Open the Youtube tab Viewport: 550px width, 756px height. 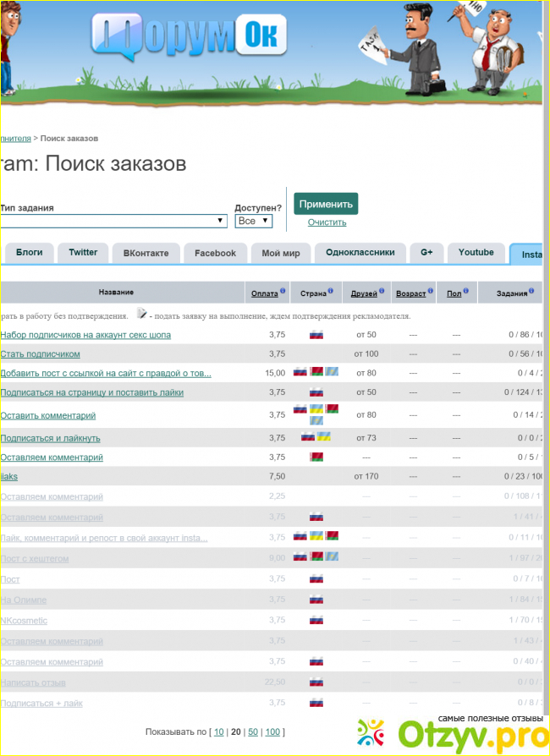[x=476, y=253]
